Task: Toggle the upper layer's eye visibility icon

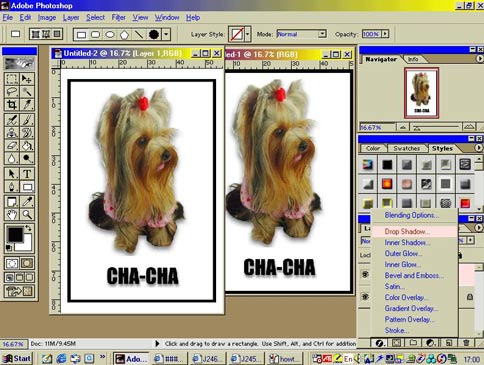Action: (x=365, y=274)
